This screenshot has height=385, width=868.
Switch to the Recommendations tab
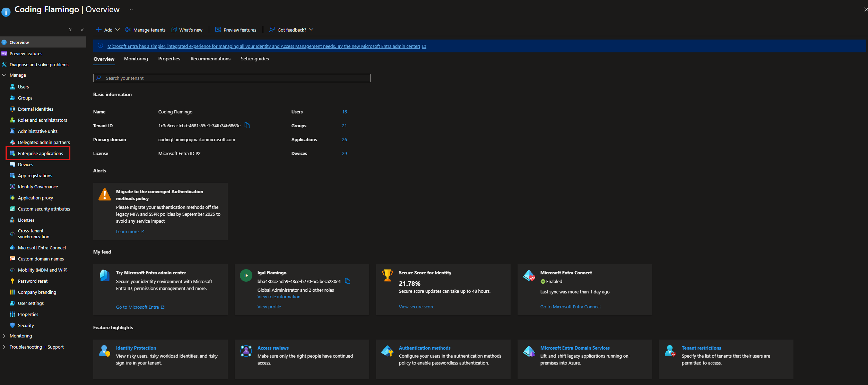210,59
